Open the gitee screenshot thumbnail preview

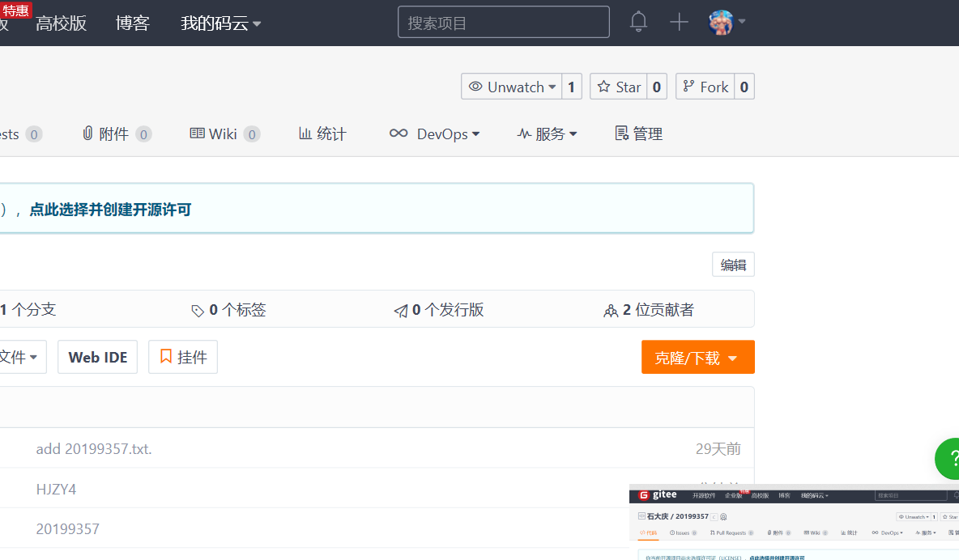pos(794,524)
